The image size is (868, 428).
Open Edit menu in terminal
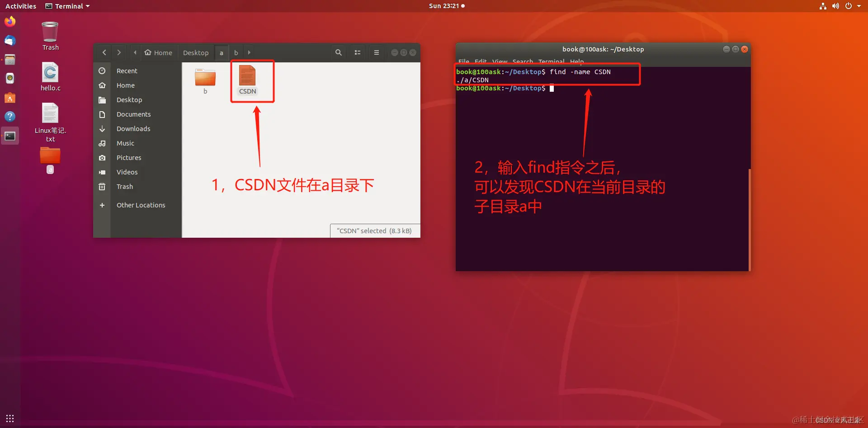click(x=481, y=61)
